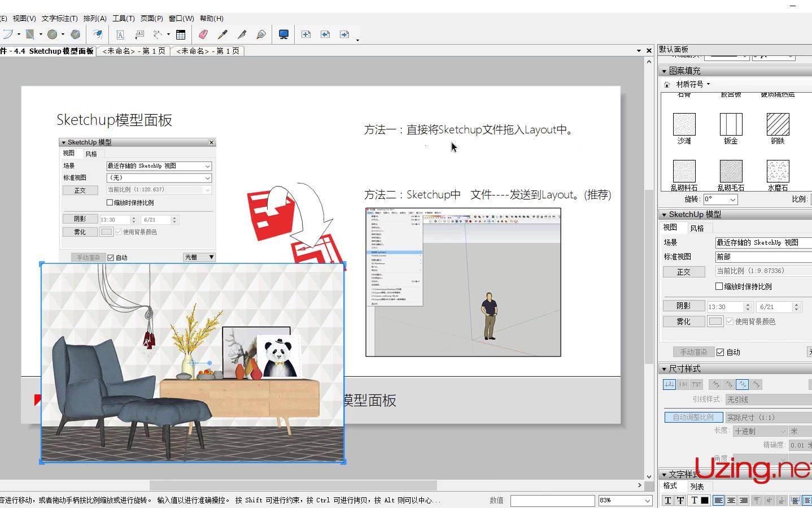
Task: Select the Rectangle tool in the toolbar
Action: (30, 34)
